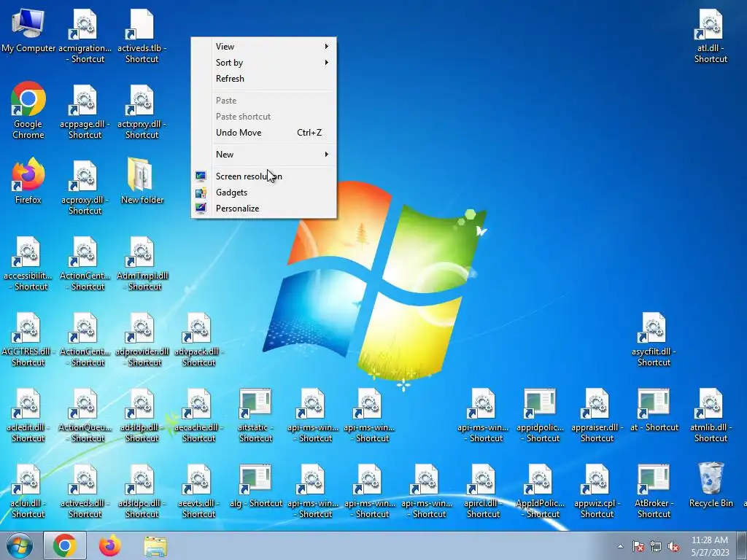Expand the New submenu
747x560 pixels.
click(264, 155)
